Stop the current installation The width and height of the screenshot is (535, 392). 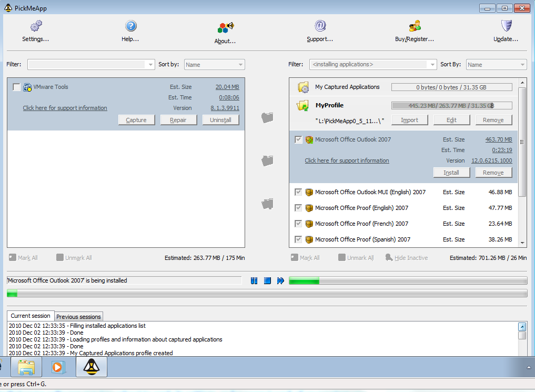(x=267, y=280)
